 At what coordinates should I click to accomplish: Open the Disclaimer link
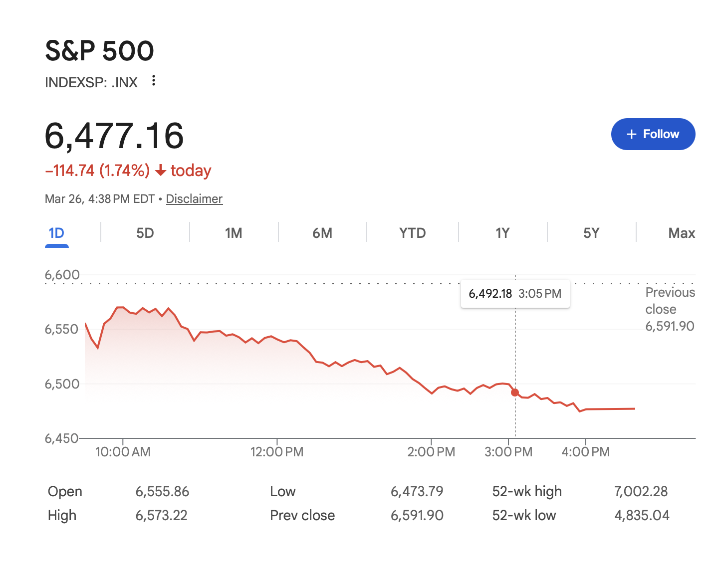(194, 198)
